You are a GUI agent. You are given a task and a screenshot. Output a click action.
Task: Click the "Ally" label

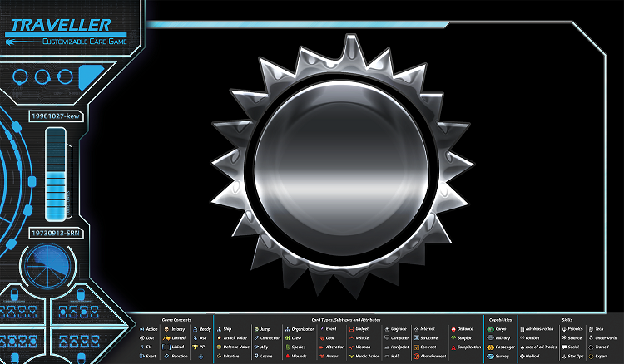point(265,347)
